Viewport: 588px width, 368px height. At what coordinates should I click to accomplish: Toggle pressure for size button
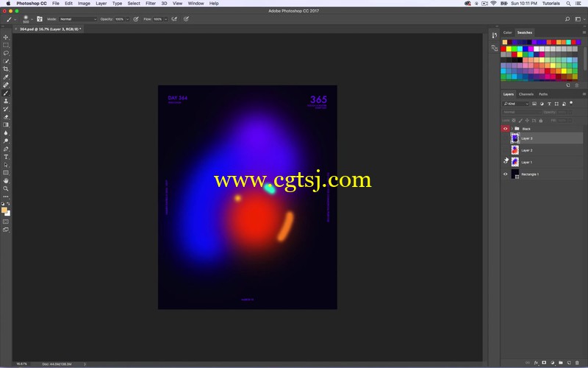pos(187,19)
